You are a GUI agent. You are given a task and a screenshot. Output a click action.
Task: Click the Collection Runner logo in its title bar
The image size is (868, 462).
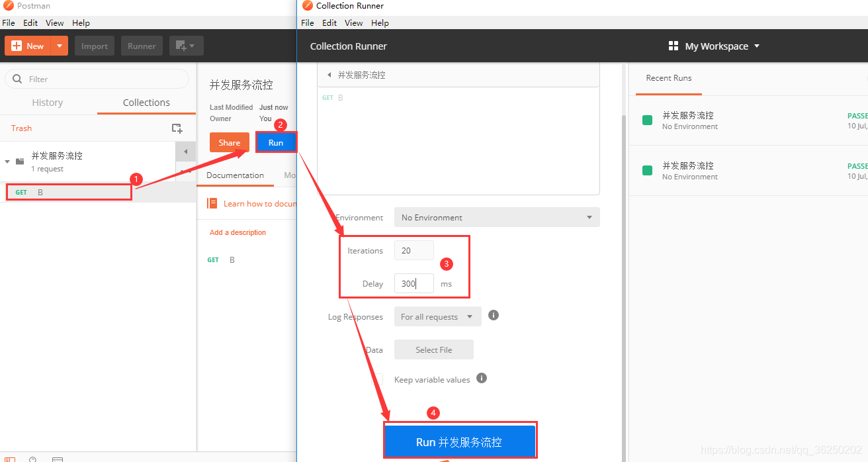307,6
